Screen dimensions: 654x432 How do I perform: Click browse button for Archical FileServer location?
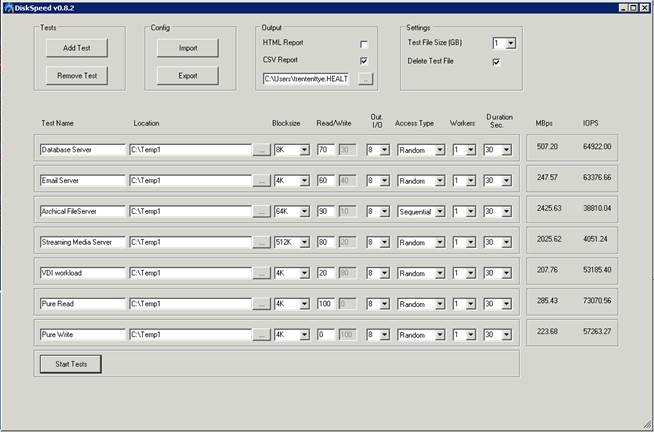pos(261,212)
